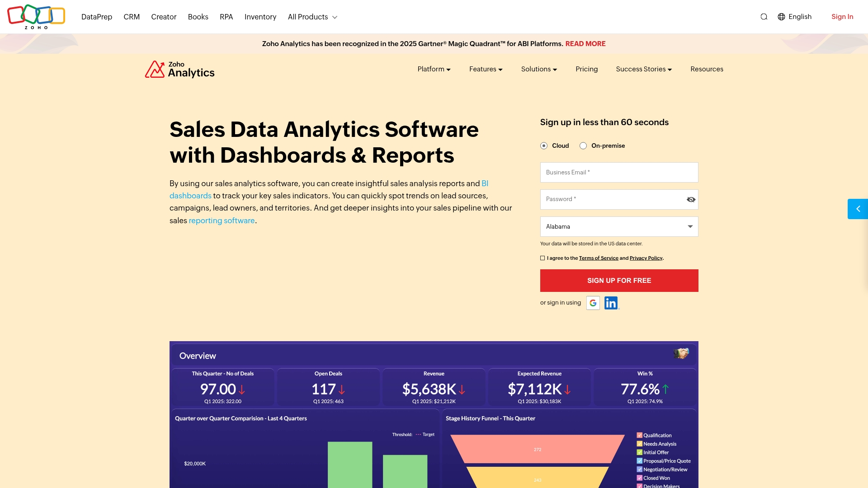868x488 pixels.
Task: Select the Cloud radio button
Action: coord(544,145)
